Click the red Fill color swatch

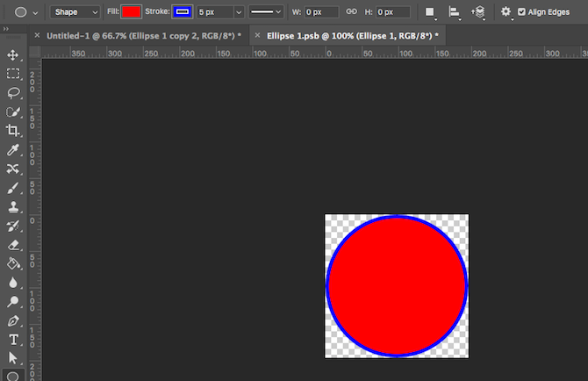[131, 12]
